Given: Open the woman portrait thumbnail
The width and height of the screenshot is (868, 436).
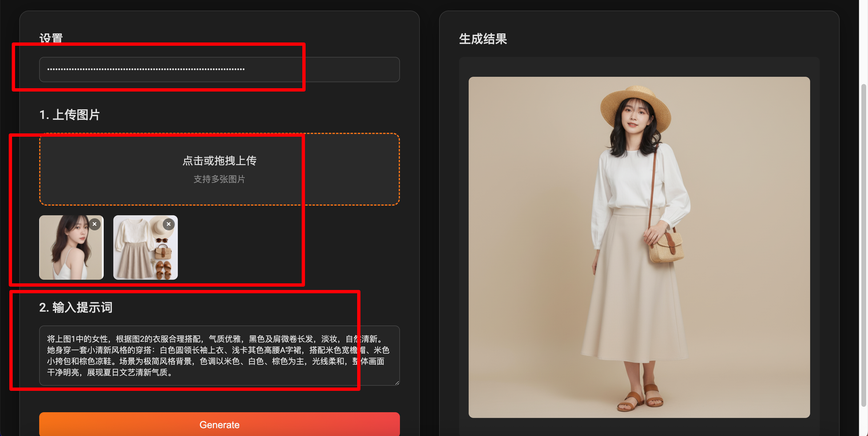Looking at the screenshot, I should [x=68, y=253].
